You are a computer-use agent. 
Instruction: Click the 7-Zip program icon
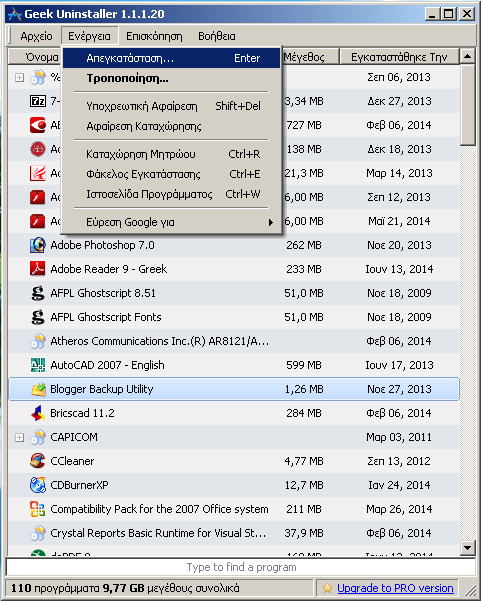pyautogui.click(x=38, y=101)
